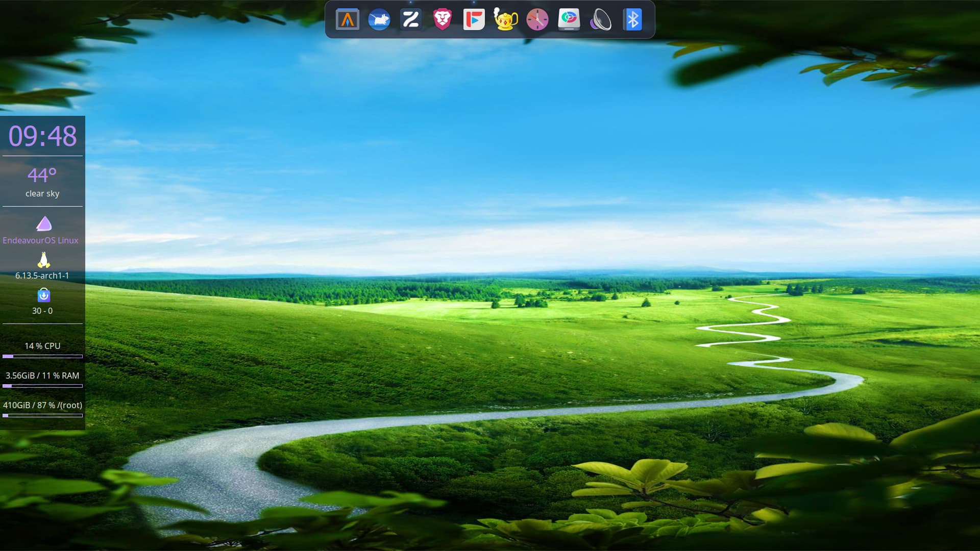
Task: Click the RAM usage progress bar
Action: pyautogui.click(x=42, y=386)
